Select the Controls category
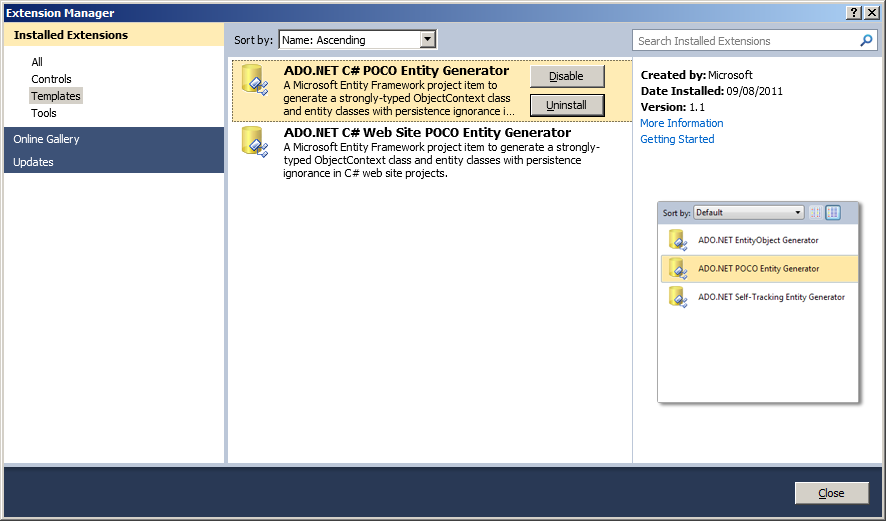 51,79
